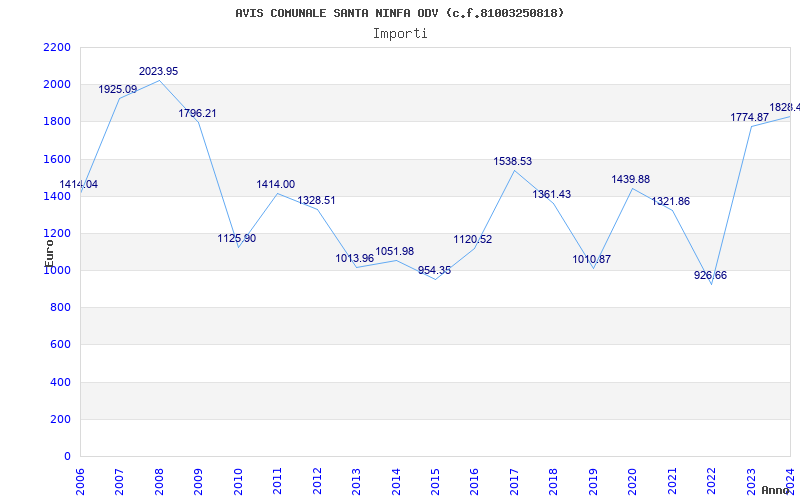
Task: Click the y-axis value 1600
Action: tap(57, 159)
